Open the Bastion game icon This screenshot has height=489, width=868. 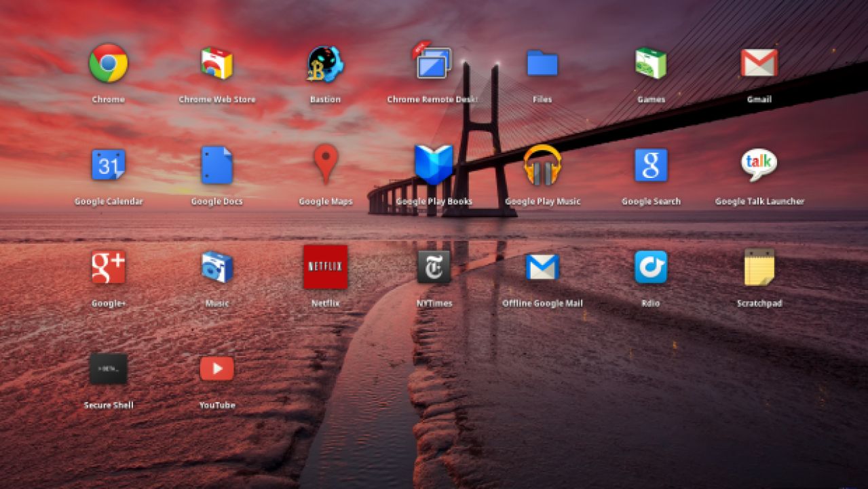[x=325, y=64]
